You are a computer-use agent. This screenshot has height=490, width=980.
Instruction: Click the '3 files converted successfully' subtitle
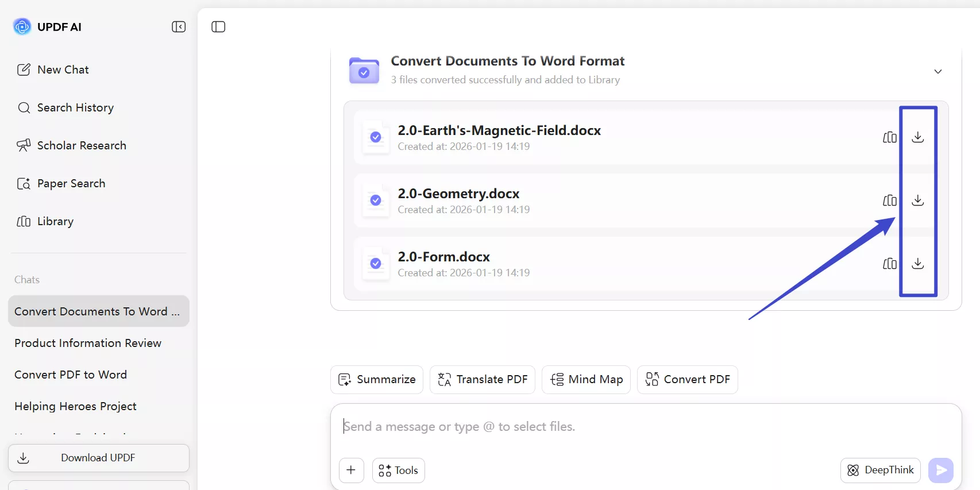tap(506, 80)
